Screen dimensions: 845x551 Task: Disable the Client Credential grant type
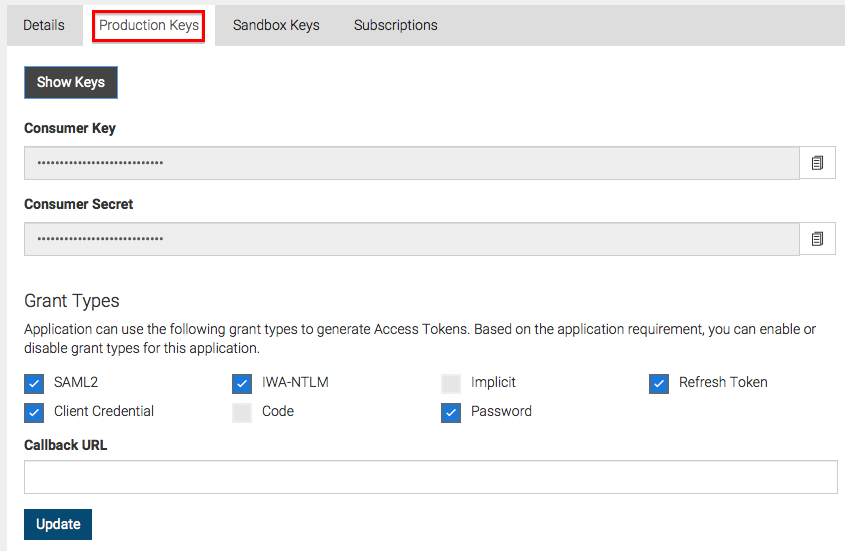pyautogui.click(x=34, y=412)
